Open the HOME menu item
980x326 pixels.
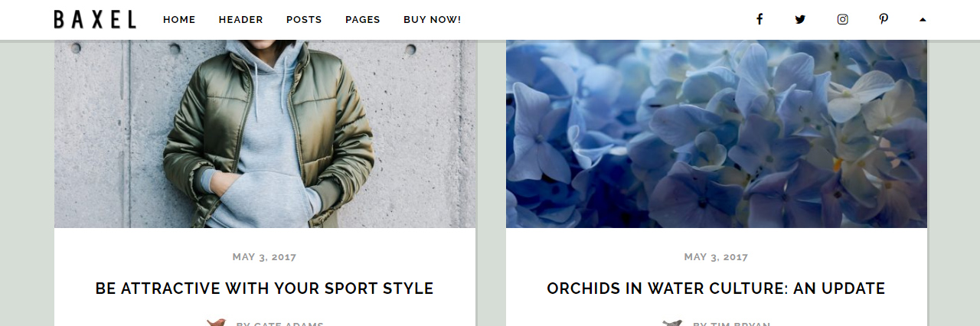[179, 20]
